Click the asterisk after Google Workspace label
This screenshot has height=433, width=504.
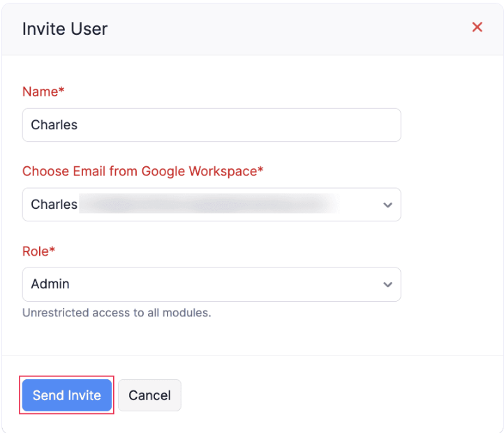(260, 170)
